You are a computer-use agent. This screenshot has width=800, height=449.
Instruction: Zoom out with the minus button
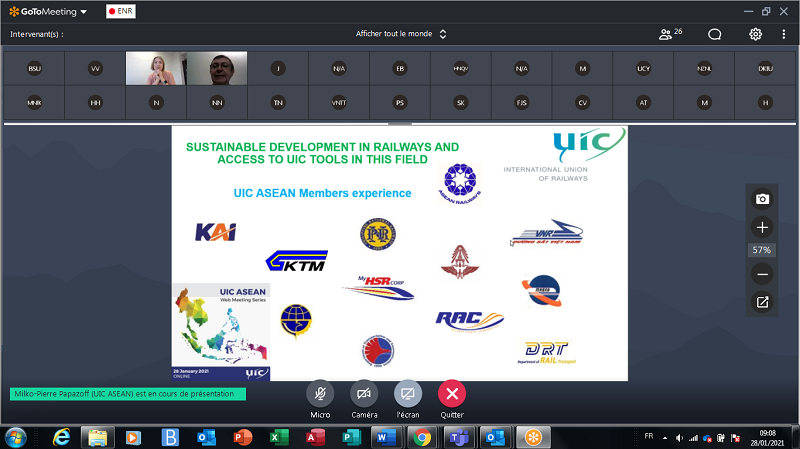pyautogui.click(x=762, y=274)
